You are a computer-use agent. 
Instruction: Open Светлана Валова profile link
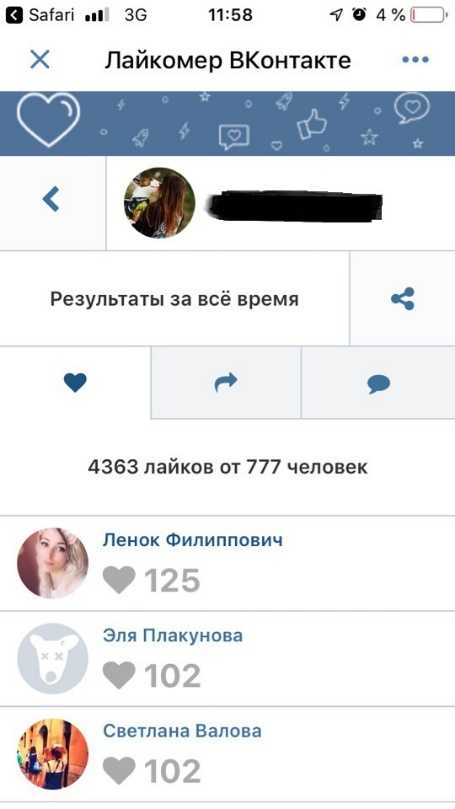[x=182, y=731]
